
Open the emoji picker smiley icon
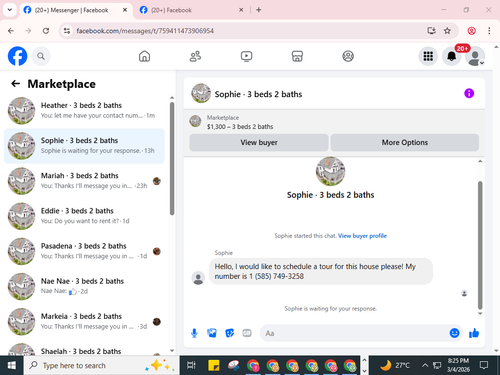[454, 333]
